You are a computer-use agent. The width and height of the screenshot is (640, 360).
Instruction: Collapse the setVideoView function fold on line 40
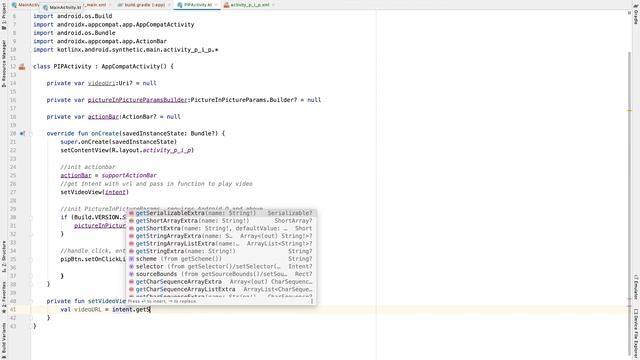31,301
